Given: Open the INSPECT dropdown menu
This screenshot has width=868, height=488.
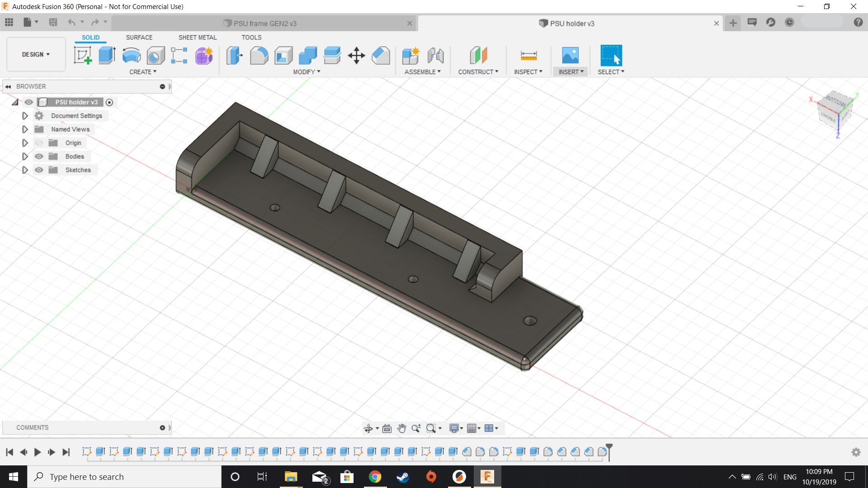Looking at the screenshot, I should (x=528, y=72).
